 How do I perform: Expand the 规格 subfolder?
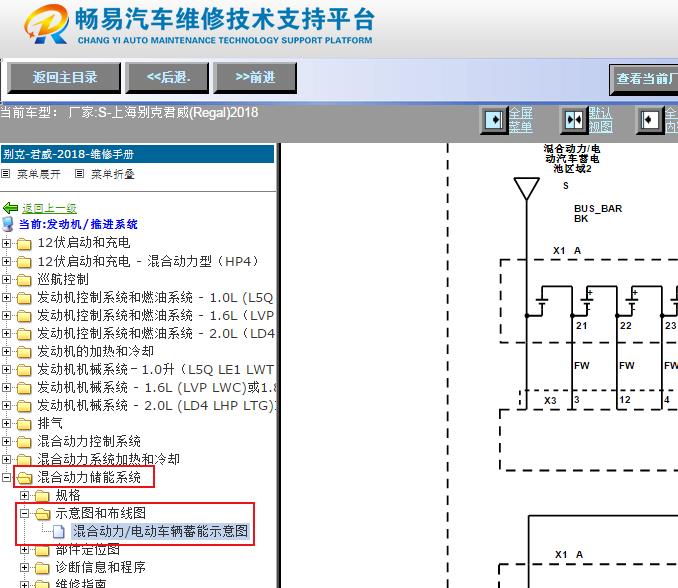(x=24, y=495)
